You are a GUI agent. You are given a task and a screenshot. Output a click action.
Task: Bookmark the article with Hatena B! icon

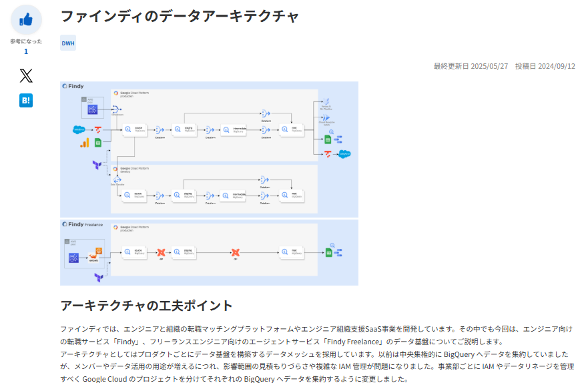pos(26,101)
